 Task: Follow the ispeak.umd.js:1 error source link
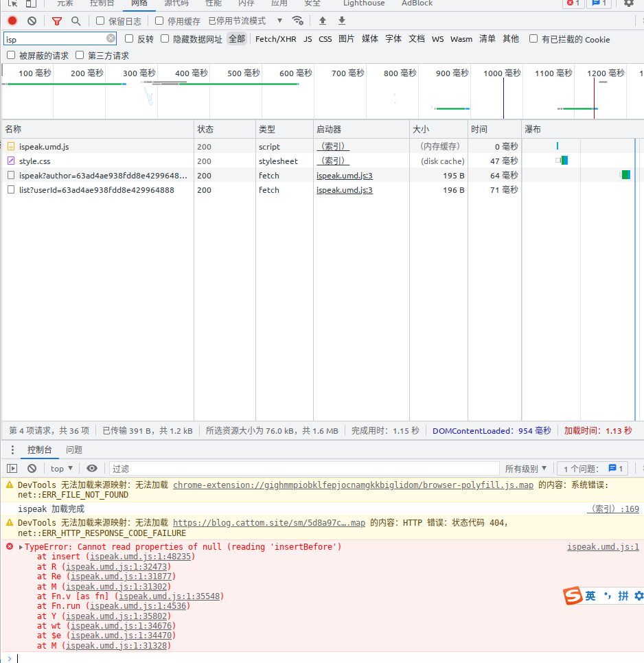[x=603, y=546]
